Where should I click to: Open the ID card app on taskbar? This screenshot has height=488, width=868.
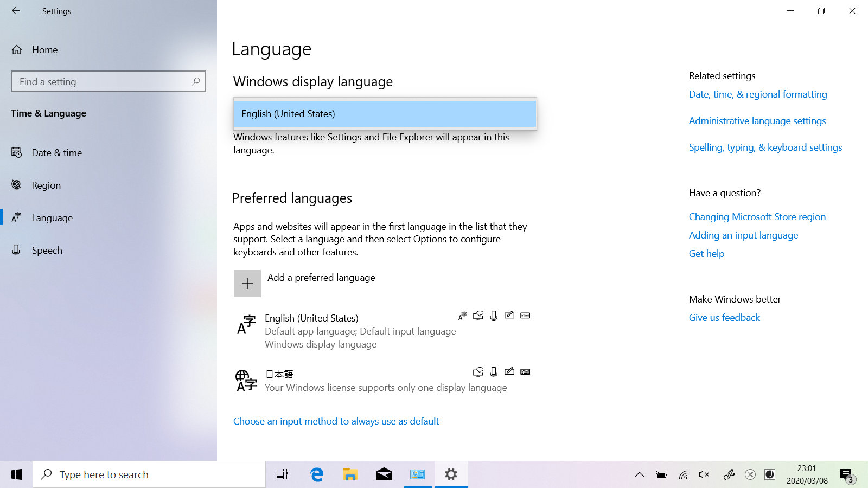click(x=418, y=474)
